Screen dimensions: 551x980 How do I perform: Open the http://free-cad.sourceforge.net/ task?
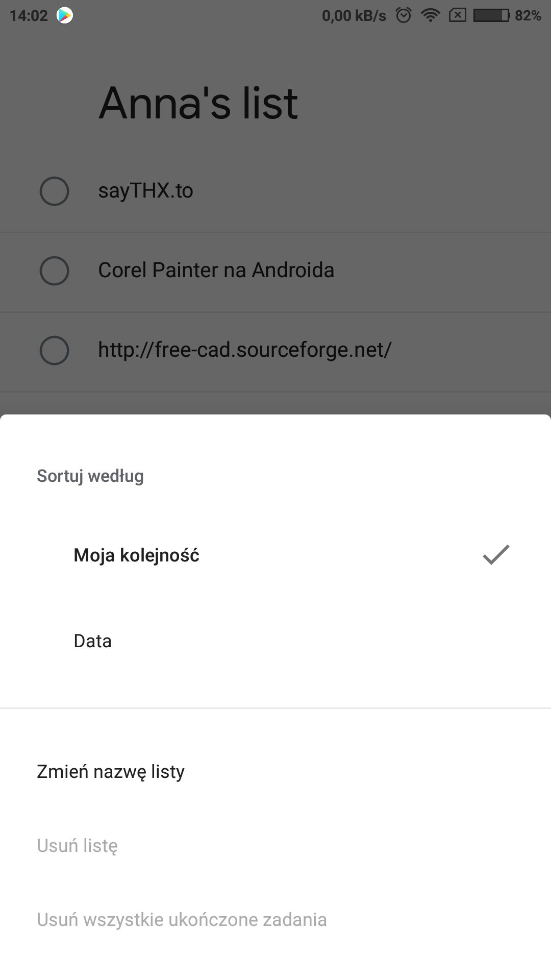244,350
